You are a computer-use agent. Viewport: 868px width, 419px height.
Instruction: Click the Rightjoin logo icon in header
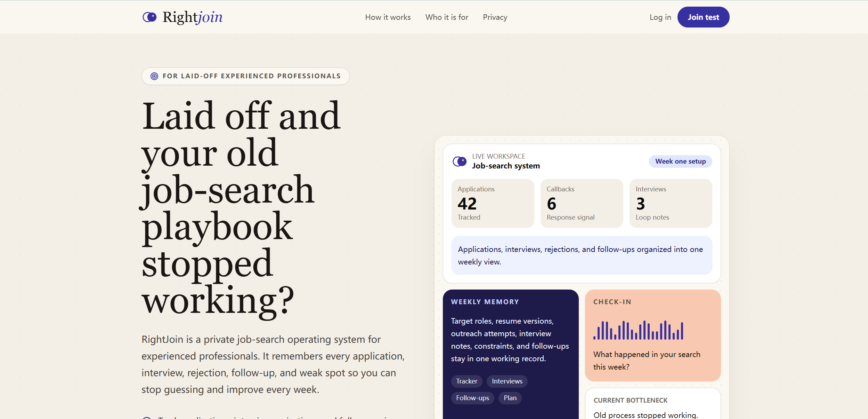(x=150, y=17)
